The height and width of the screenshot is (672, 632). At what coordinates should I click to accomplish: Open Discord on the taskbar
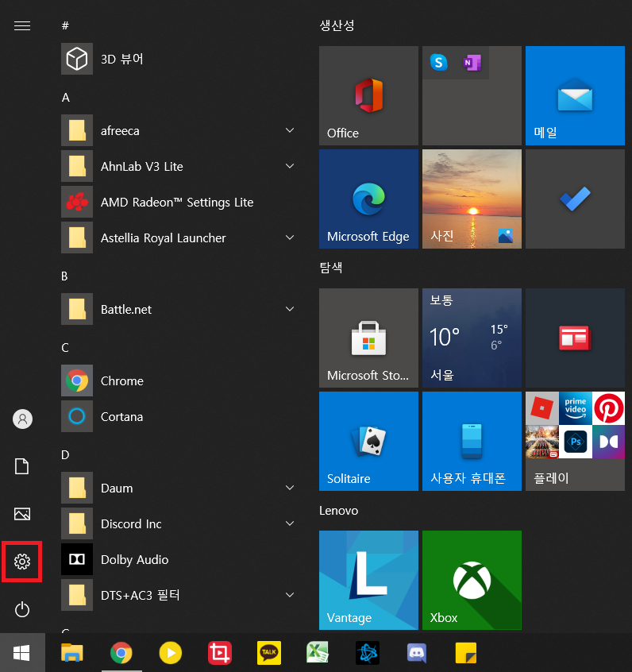[417, 653]
